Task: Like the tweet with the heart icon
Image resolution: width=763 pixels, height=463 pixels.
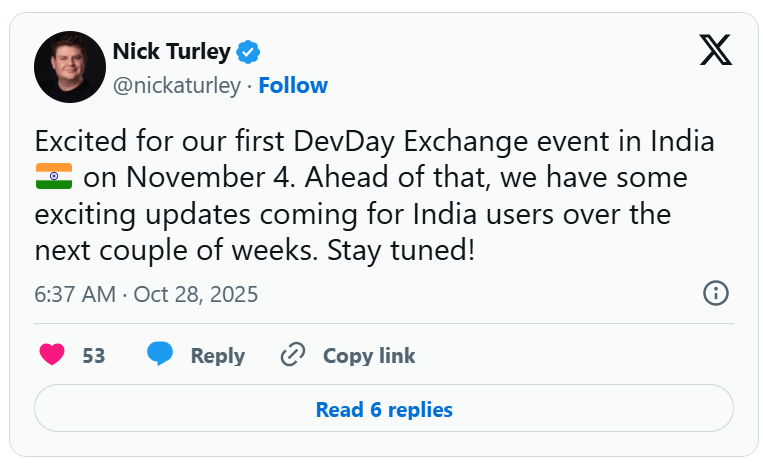Action: pos(52,355)
